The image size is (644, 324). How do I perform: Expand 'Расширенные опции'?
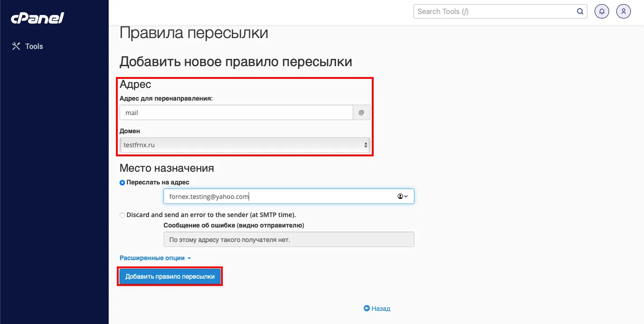click(155, 258)
